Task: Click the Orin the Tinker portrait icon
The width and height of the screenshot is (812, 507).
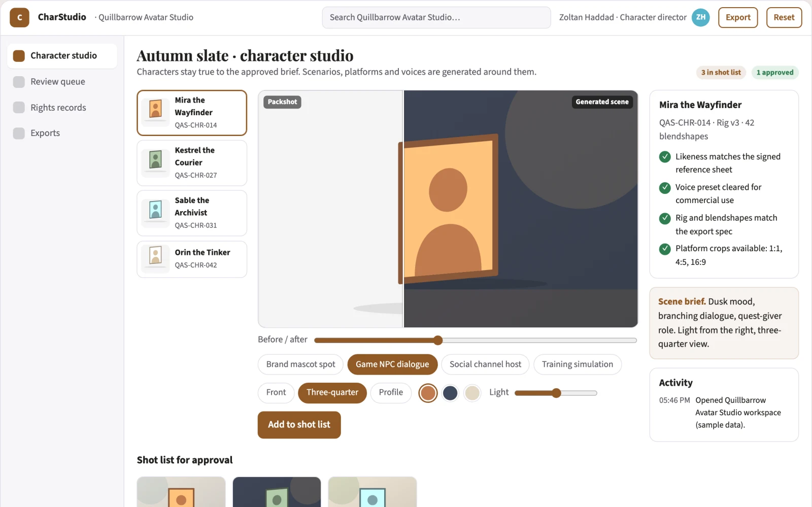Action: (x=156, y=259)
